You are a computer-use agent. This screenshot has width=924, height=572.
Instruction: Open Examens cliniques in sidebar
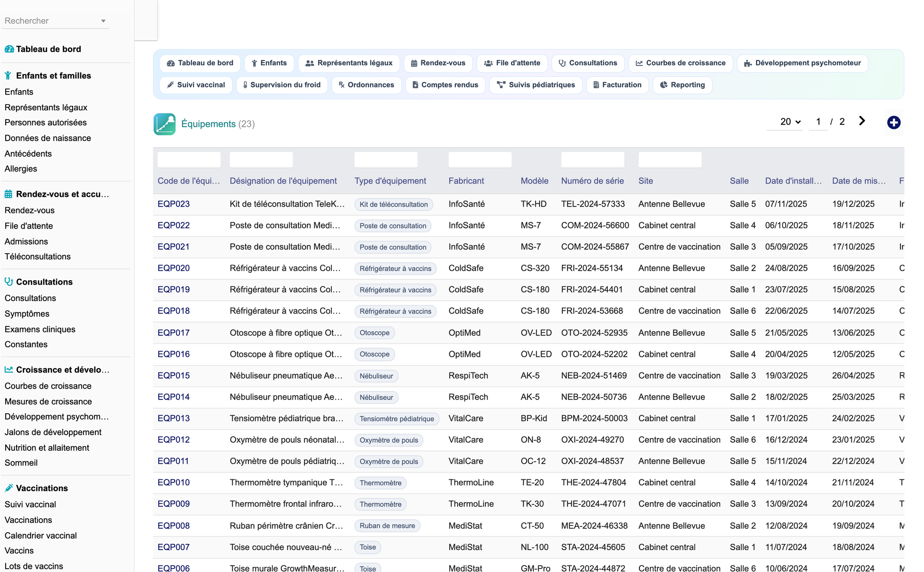[x=40, y=329]
